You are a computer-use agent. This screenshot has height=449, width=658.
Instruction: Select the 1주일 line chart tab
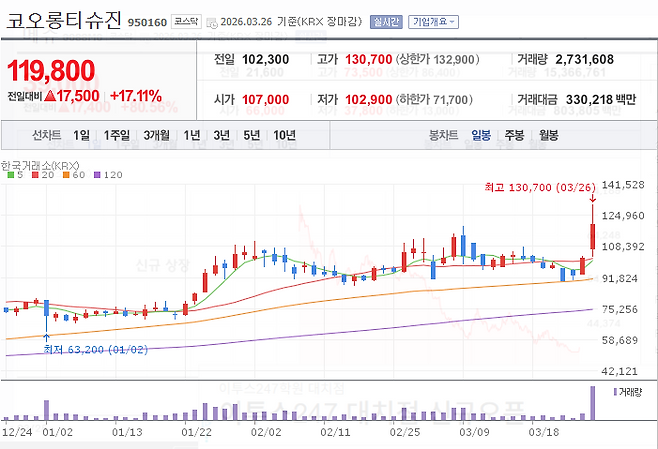pos(117,135)
